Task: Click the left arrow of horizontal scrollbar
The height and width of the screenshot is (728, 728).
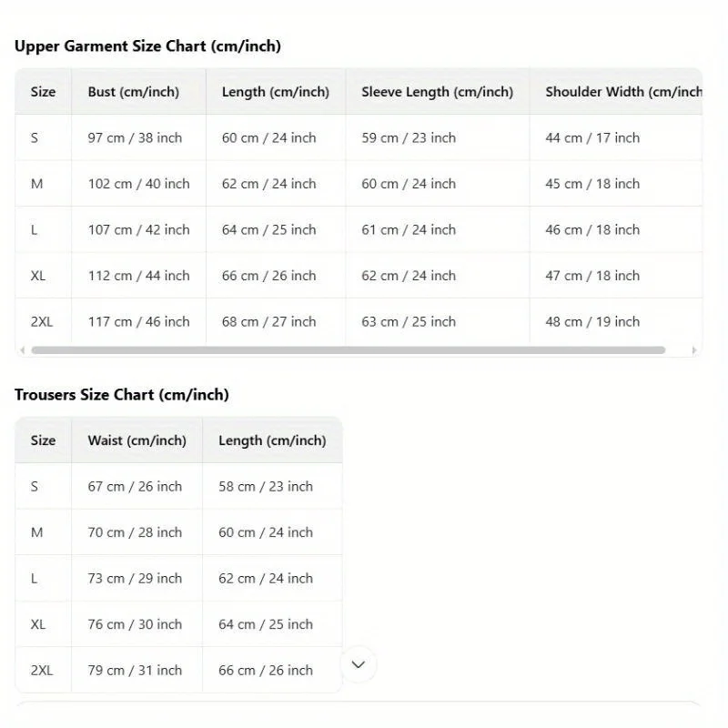Action: point(22,350)
